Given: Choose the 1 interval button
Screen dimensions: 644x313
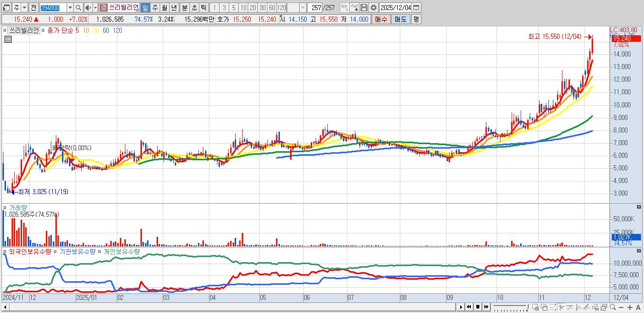Looking at the screenshot, I should pos(214,8).
